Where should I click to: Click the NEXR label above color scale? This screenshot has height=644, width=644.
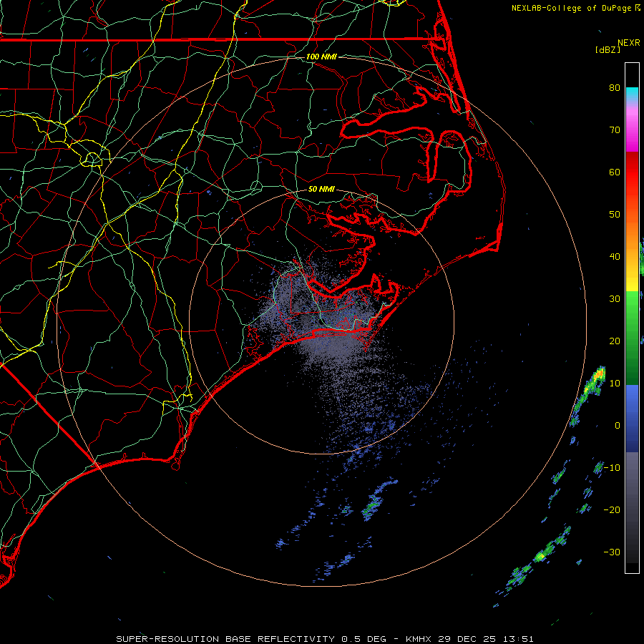(628, 43)
